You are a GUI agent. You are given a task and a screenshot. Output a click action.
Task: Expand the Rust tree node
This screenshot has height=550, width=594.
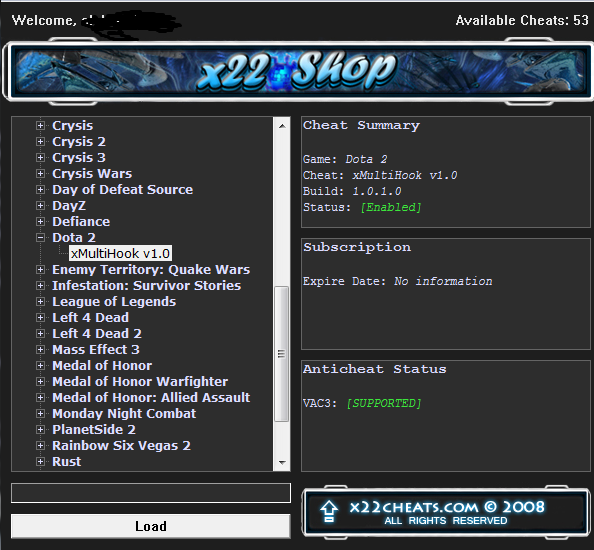(x=41, y=461)
